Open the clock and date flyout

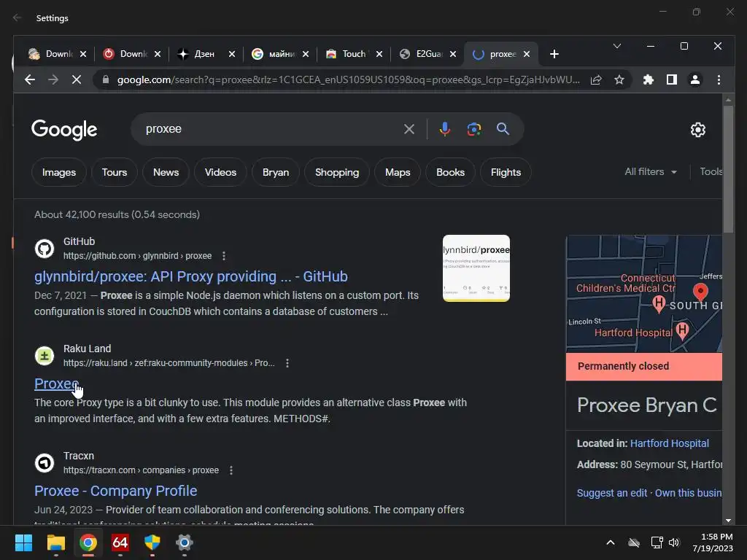click(x=713, y=542)
